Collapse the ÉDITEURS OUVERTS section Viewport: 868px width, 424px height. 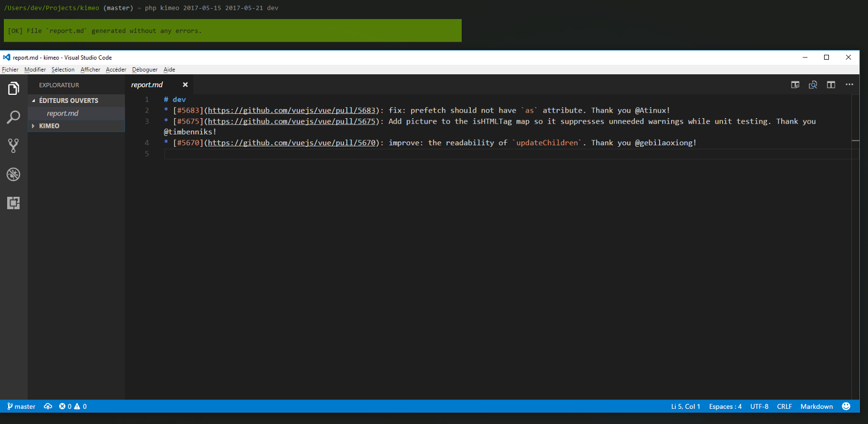pyautogui.click(x=76, y=101)
